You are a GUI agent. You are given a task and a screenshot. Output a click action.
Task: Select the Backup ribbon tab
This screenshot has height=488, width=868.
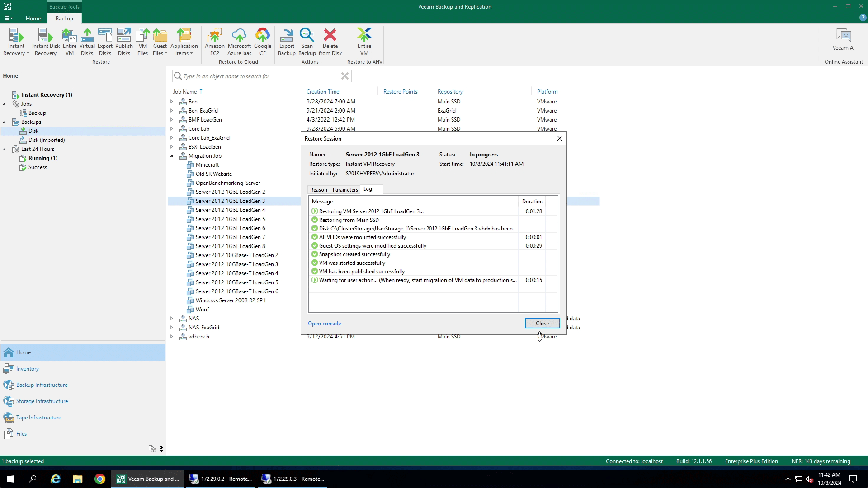click(64, 18)
